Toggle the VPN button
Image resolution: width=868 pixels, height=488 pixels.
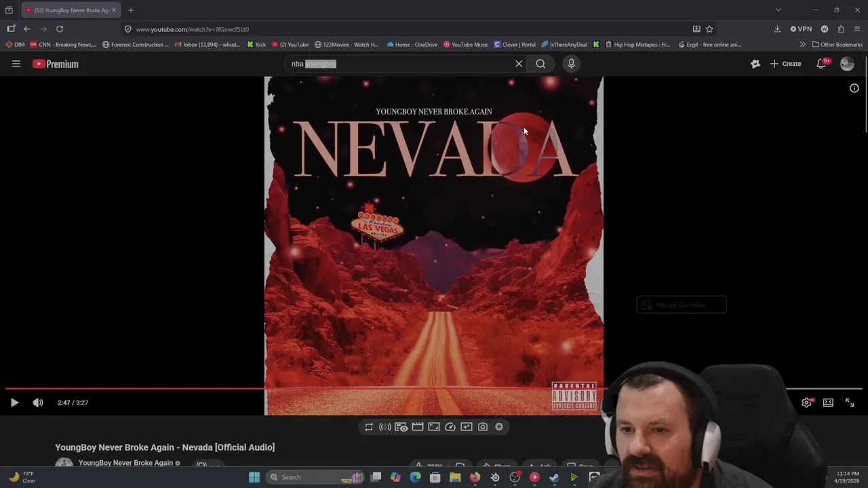[801, 29]
